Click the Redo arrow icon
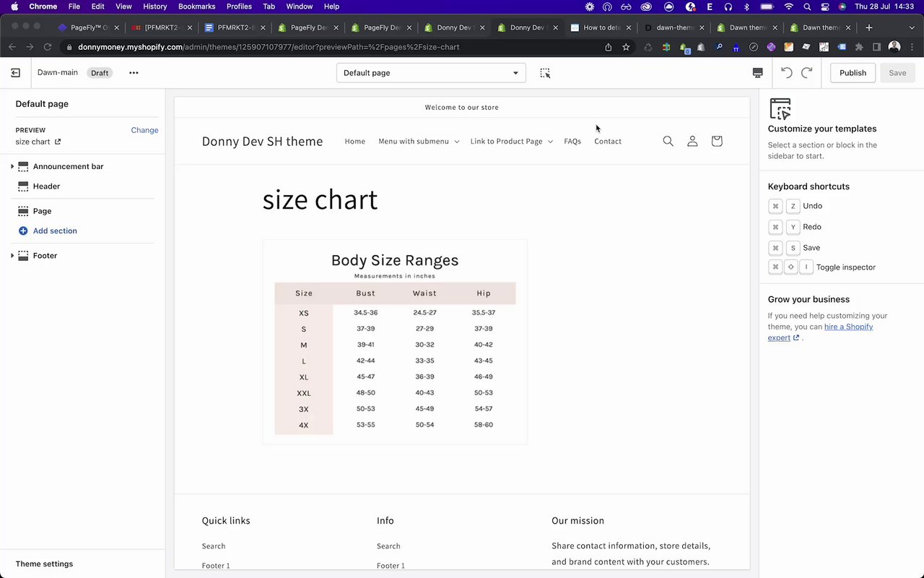Image resolution: width=924 pixels, height=578 pixels. point(807,73)
